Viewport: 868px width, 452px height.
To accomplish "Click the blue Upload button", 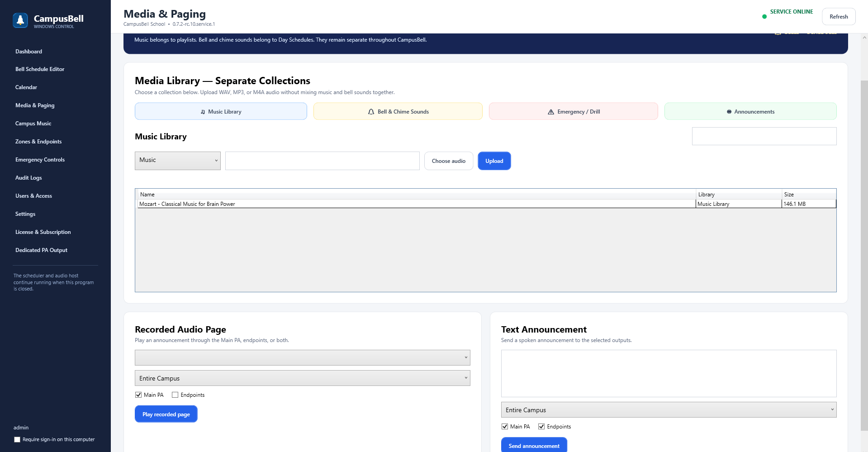I will [494, 161].
